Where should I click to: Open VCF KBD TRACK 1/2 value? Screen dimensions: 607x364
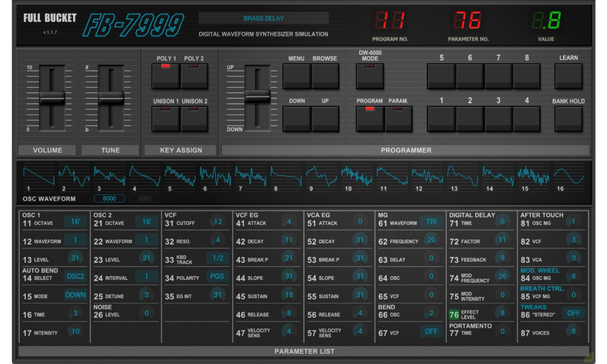pos(218,258)
